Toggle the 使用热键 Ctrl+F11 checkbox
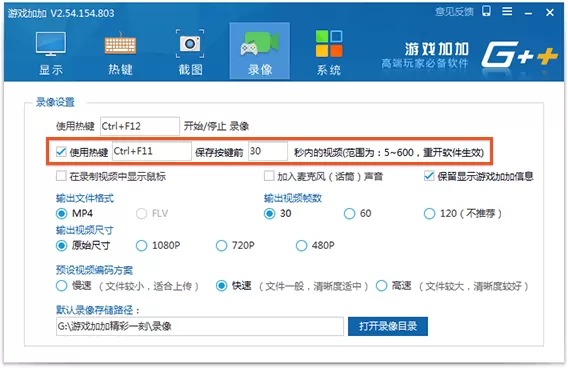Screen dimensions: 568x368 point(61,151)
